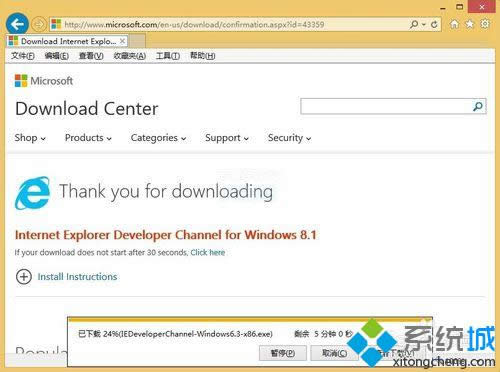Open the Home page icon

click(454, 24)
